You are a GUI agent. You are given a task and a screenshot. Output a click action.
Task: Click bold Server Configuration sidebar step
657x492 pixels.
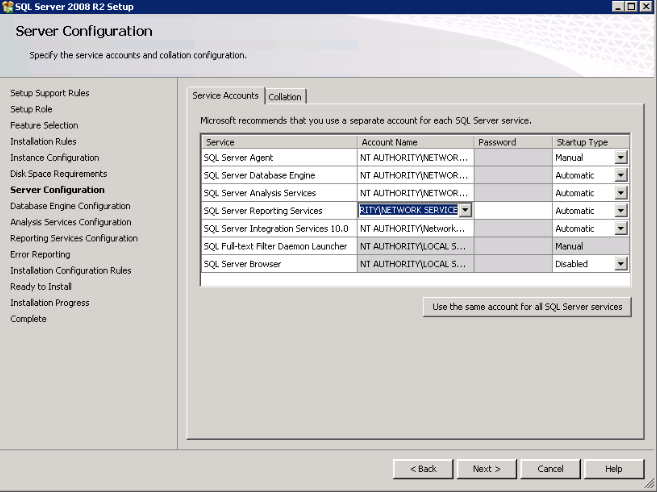pyautogui.click(x=57, y=190)
